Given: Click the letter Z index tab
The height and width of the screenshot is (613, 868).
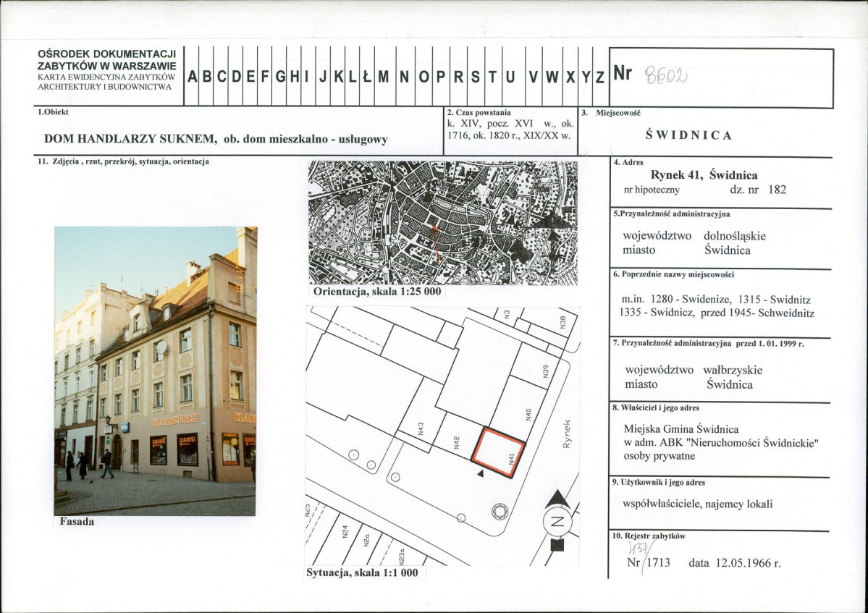Looking at the screenshot, I should (599, 75).
